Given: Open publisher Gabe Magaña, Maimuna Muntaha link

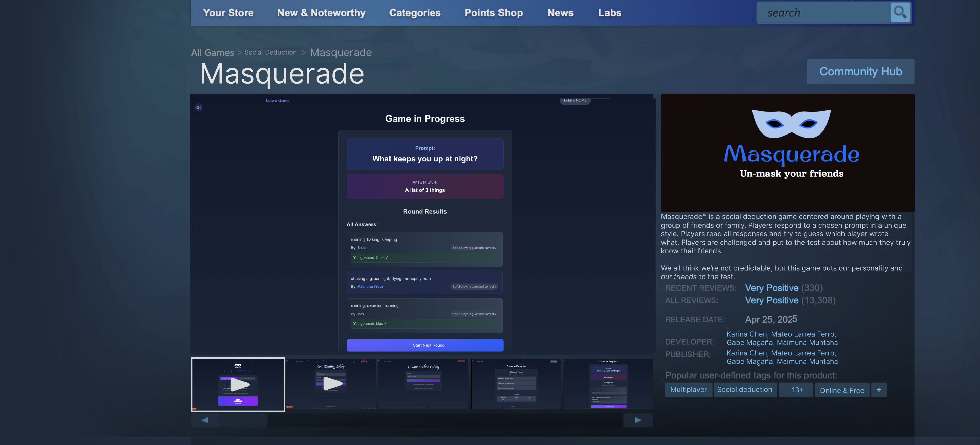Looking at the screenshot, I should [782, 362].
